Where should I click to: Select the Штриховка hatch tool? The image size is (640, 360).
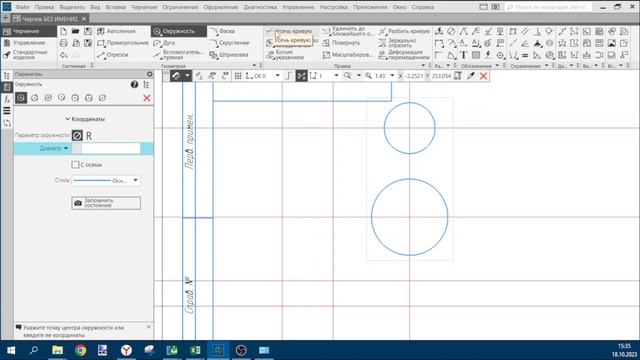click(x=229, y=55)
